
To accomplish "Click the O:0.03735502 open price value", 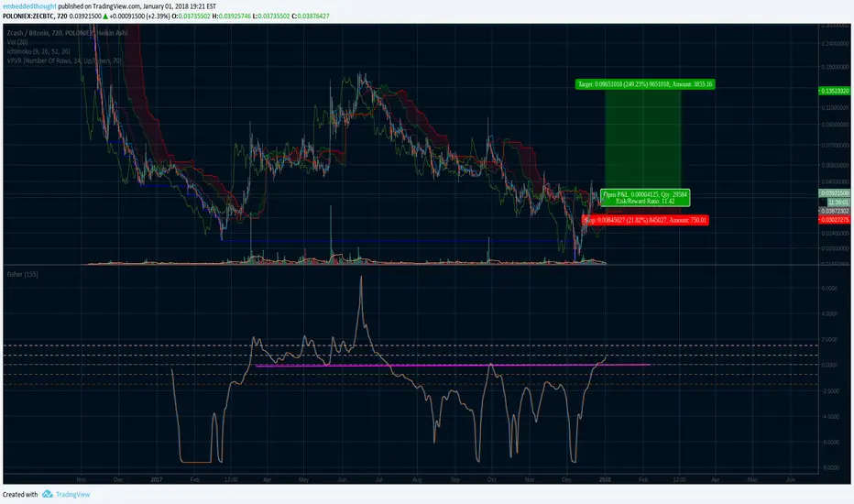I will coord(191,16).
